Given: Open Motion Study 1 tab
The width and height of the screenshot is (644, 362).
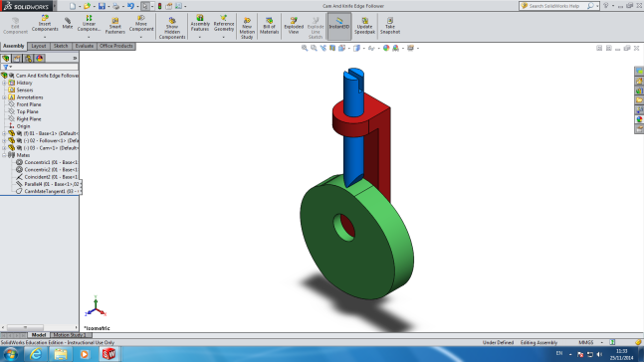Looking at the screenshot, I should 69,335.
